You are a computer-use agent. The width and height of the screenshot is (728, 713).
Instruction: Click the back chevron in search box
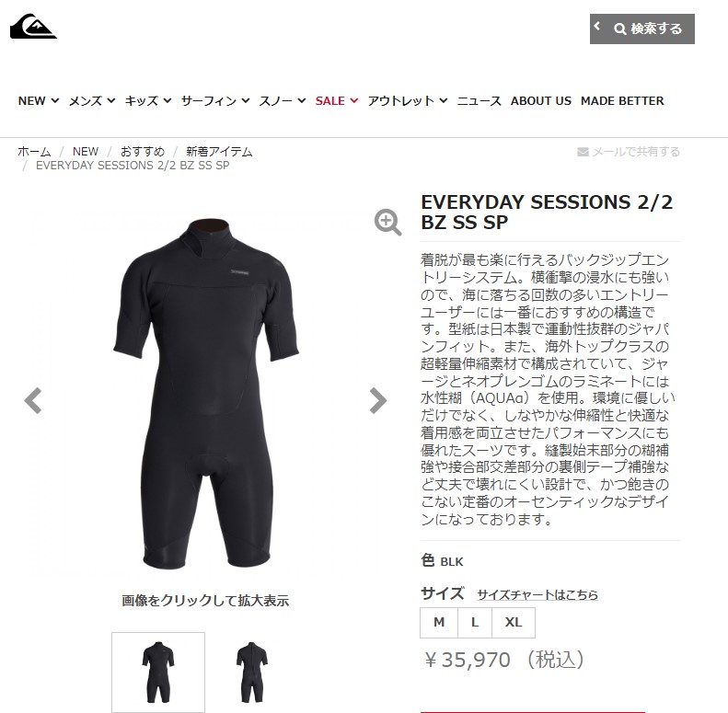(x=597, y=27)
